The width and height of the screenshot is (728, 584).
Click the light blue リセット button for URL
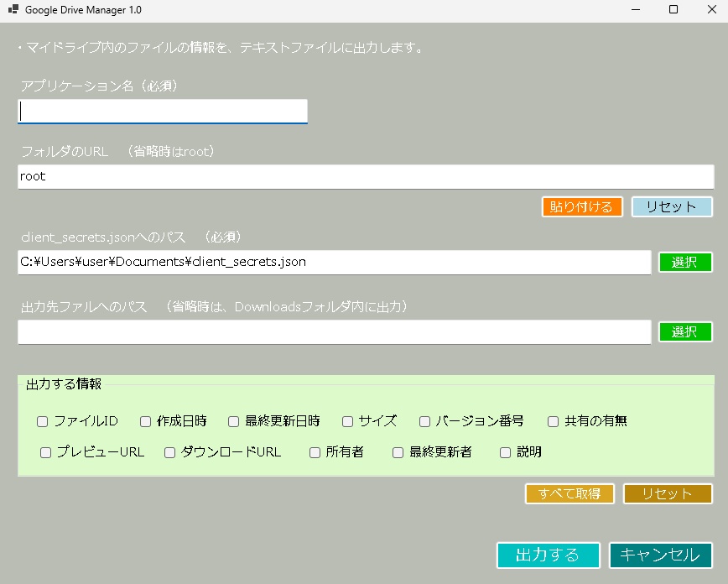point(672,206)
